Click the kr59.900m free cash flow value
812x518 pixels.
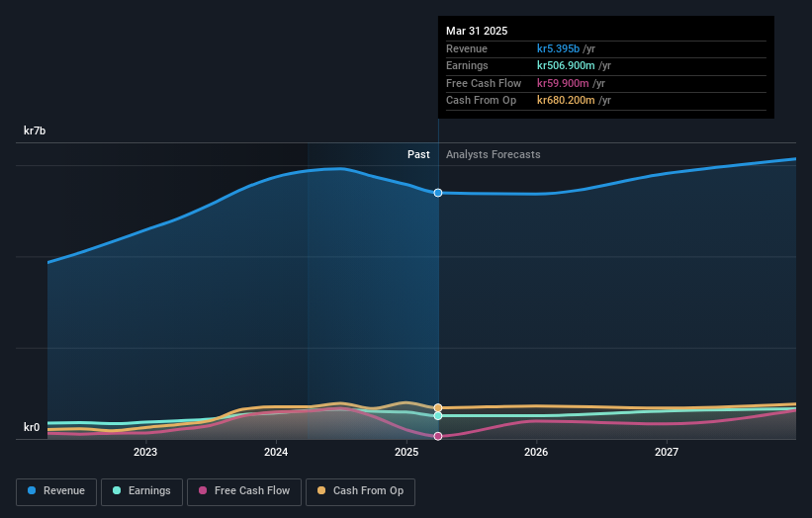(563, 83)
